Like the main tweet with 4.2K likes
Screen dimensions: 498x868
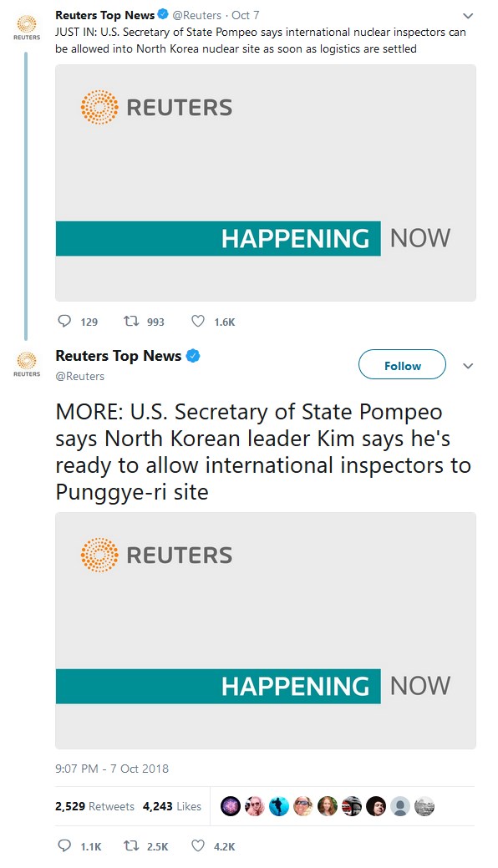point(198,845)
